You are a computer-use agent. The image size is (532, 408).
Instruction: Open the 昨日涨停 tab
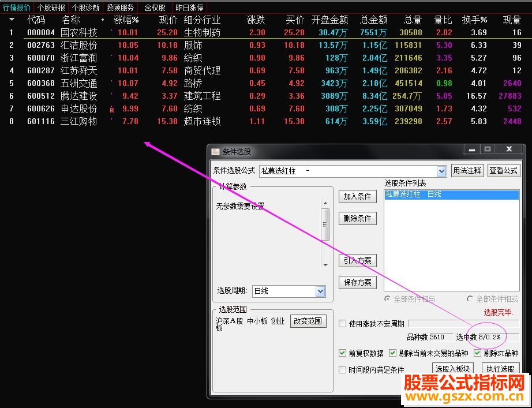pos(189,8)
